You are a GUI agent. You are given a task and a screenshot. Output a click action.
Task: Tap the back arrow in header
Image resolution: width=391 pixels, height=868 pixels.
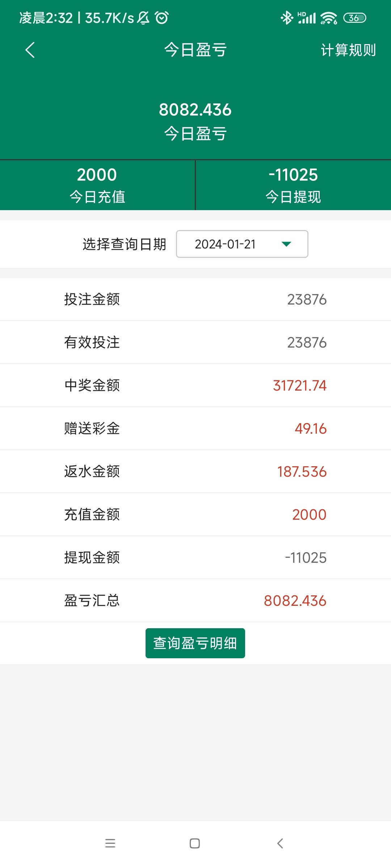[30, 50]
